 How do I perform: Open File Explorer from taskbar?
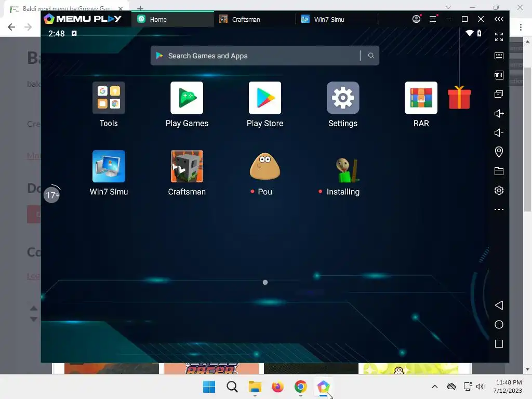click(255, 387)
